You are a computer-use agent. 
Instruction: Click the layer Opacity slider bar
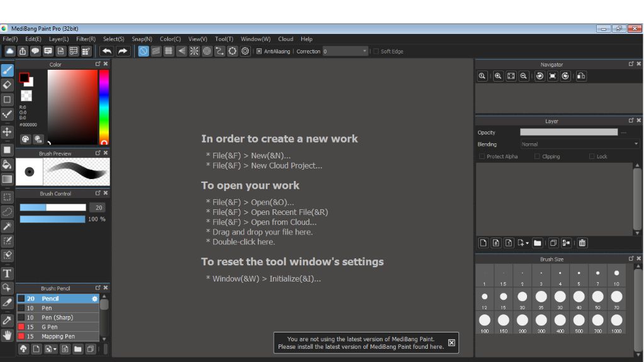pos(569,132)
